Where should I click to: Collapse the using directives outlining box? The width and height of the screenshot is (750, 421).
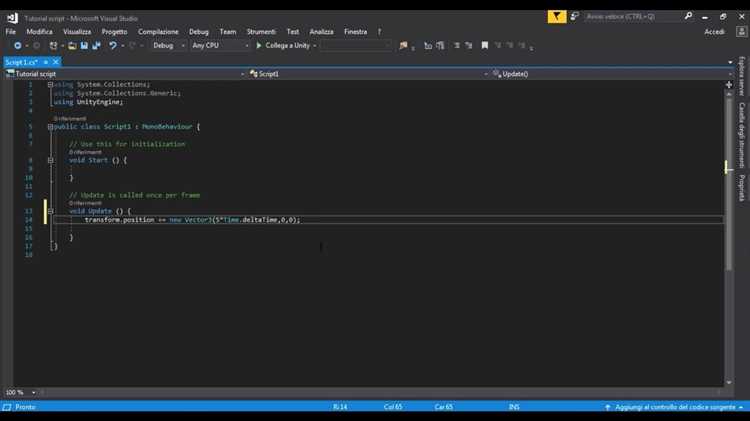point(50,85)
